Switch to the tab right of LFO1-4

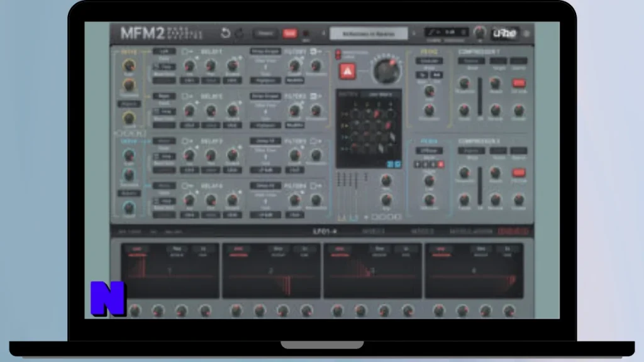click(x=374, y=231)
